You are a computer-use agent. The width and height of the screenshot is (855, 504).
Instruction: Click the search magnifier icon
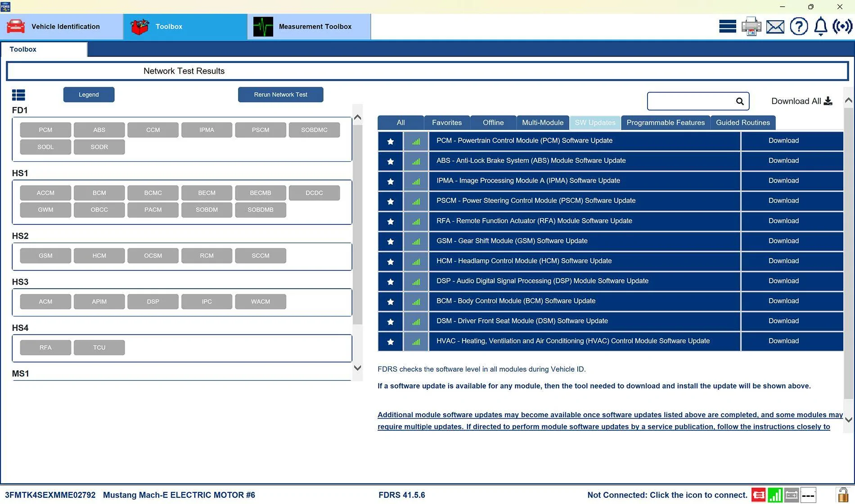(740, 101)
